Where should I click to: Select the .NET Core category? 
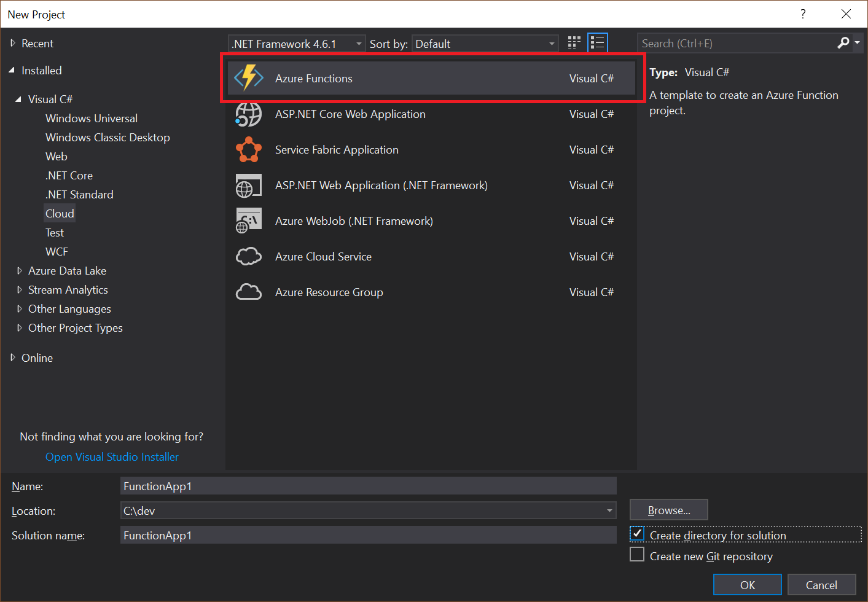point(69,175)
